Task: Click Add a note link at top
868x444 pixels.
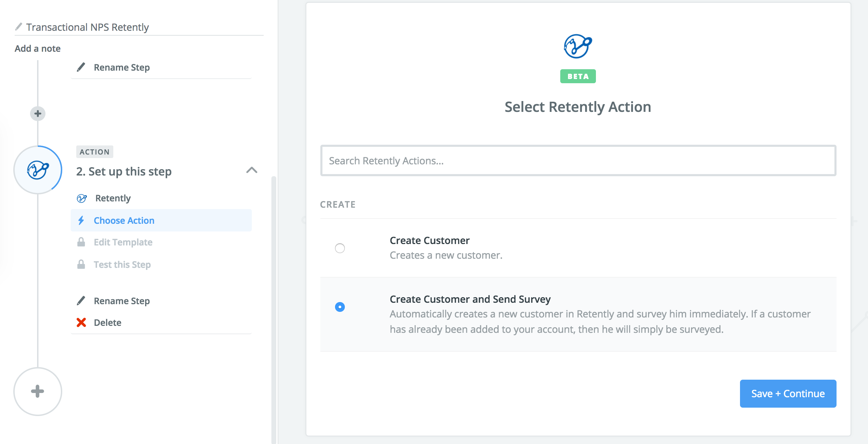Action: click(38, 48)
